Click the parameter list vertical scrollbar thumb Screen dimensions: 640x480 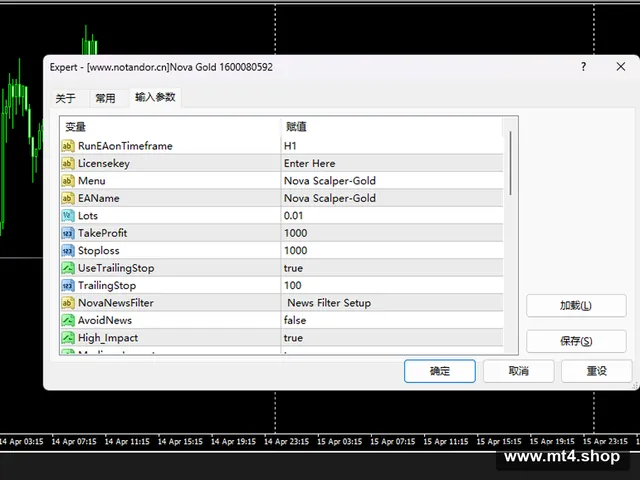point(510,163)
